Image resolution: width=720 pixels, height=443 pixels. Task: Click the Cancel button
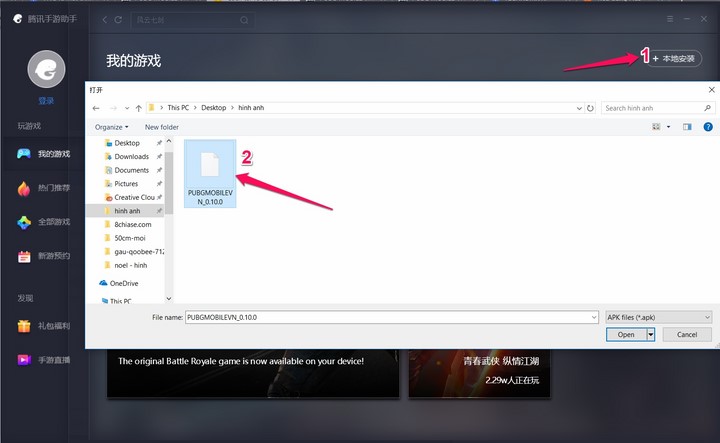point(686,335)
